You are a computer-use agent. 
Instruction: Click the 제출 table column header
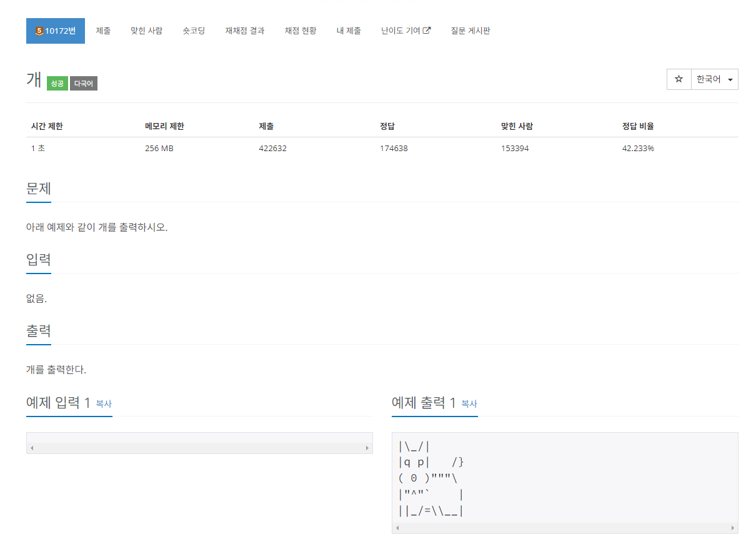(266, 126)
